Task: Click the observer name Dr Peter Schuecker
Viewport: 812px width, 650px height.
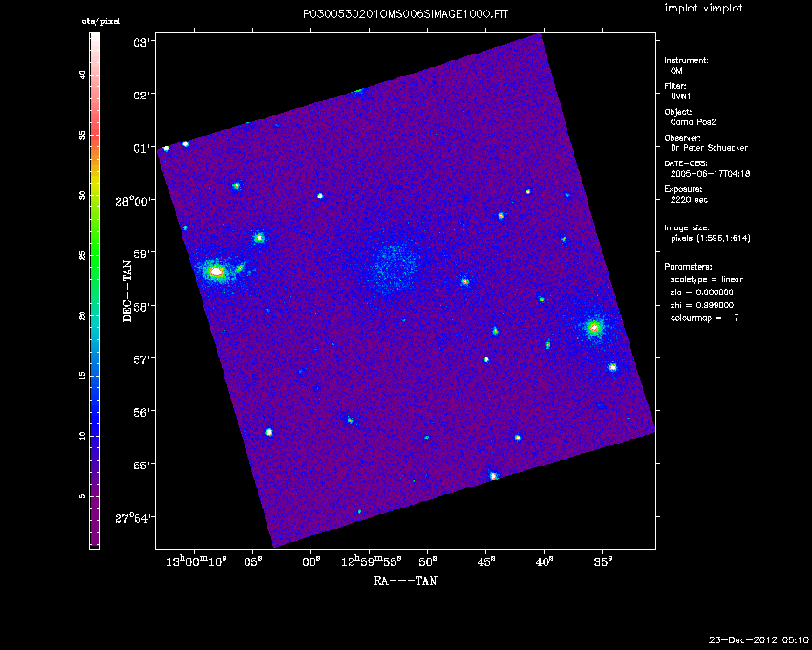Action: point(709,148)
